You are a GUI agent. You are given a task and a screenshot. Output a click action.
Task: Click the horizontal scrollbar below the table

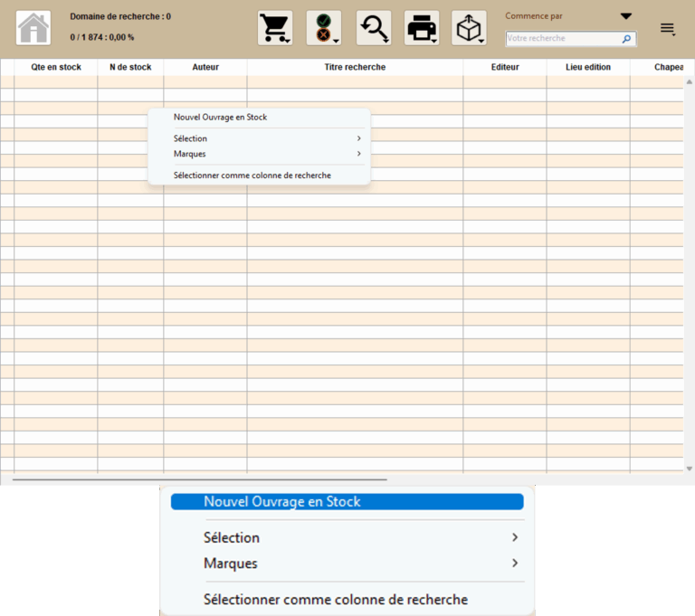(x=199, y=479)
